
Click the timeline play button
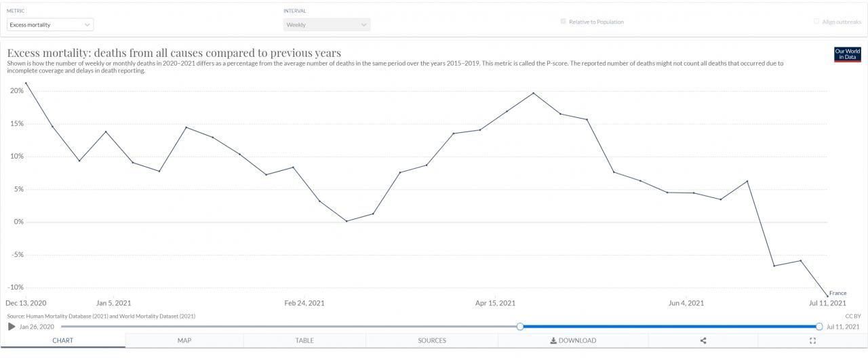coord(12,327)
